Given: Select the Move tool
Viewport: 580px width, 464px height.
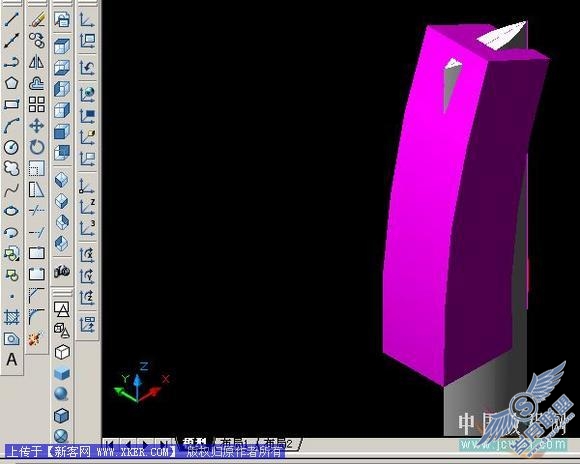Looking at the screenshot, I should (x=37, y=126).
